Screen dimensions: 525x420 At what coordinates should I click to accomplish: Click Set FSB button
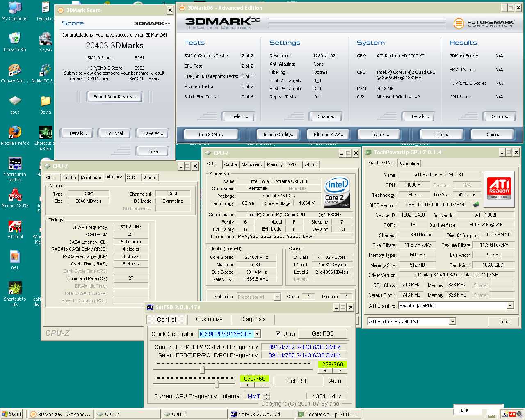point(298,381)
